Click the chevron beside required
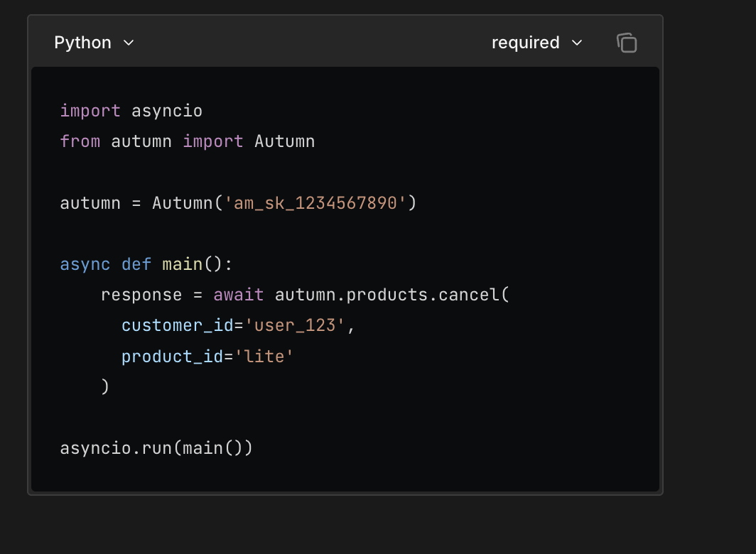 (577, 43)
